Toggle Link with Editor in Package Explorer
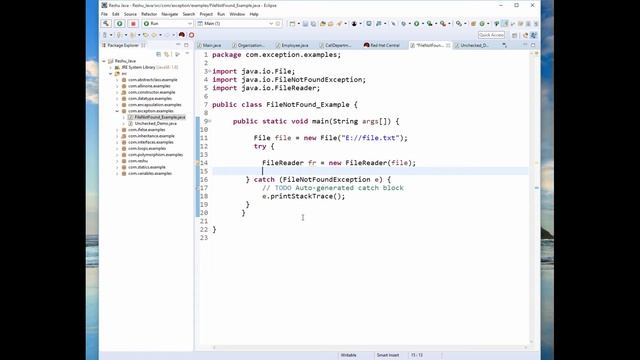This screenshot has width=640, height=360. coord(167,54)
